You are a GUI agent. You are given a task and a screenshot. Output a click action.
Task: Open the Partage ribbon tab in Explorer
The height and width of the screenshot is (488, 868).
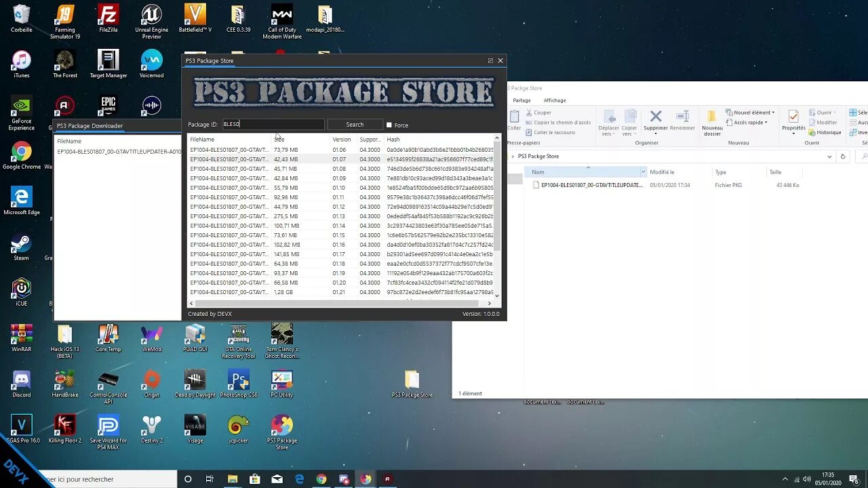(521, 100)
